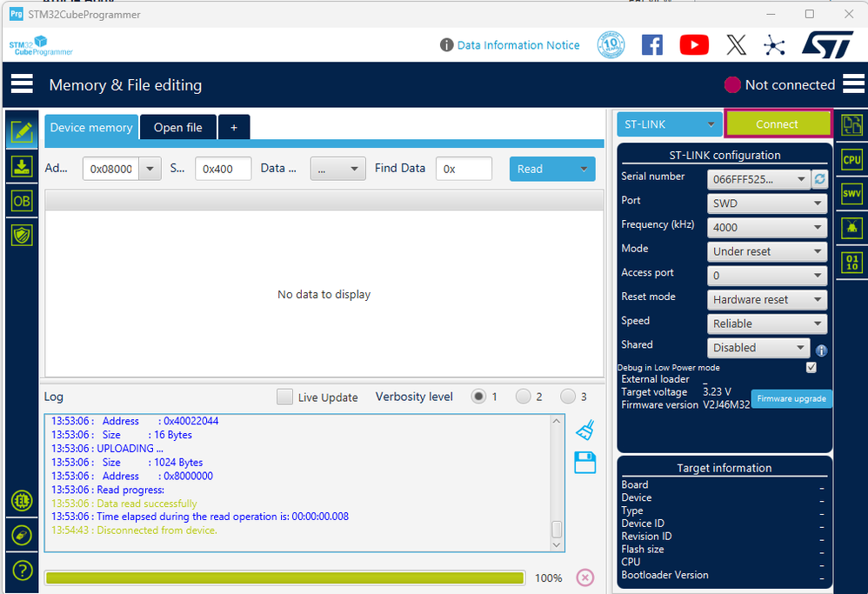Screen dimensions: 868x594
Task: Click the 10 years anniversary badge icon
Action: coord(611,45)
